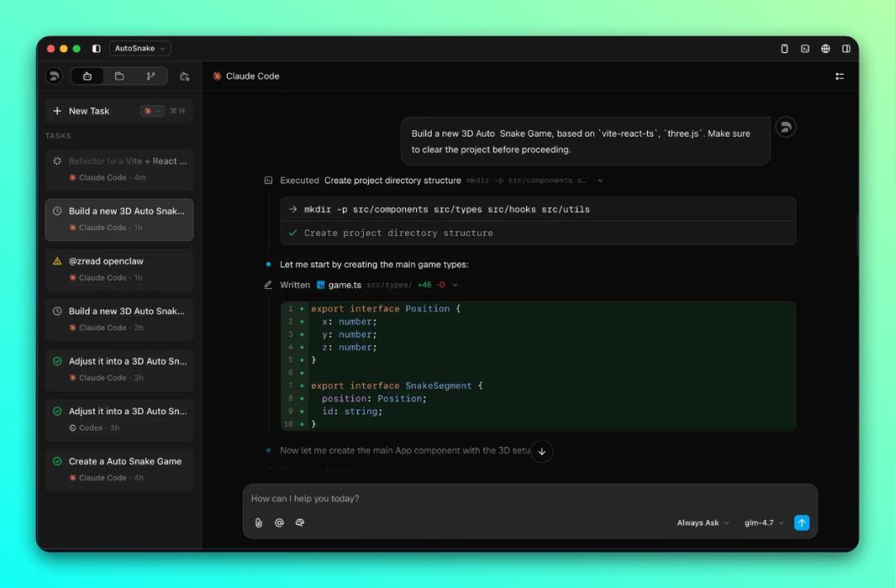The image size is (895, 588).
Task: Switch to the files folder tab
Action: (x=119, y=76)
